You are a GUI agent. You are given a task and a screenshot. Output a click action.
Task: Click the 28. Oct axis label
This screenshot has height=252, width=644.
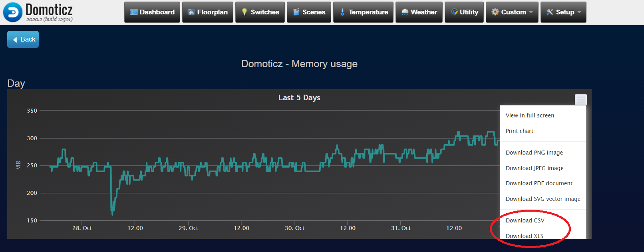[x=82, y=228]
